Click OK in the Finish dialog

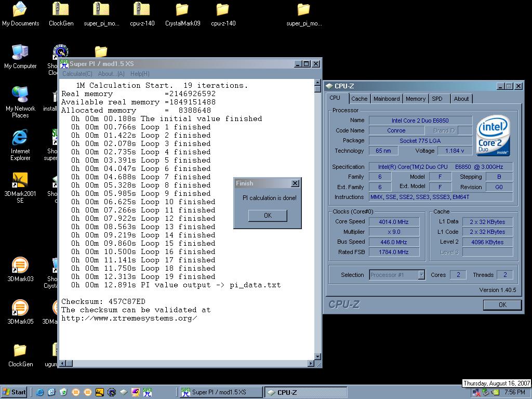coord(268,216)
